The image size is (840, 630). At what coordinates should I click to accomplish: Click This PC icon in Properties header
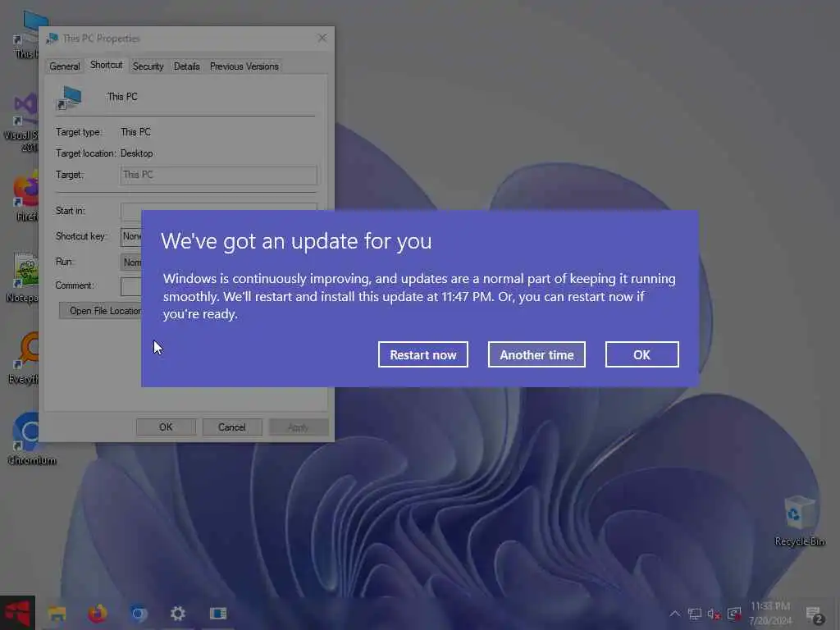69,98
